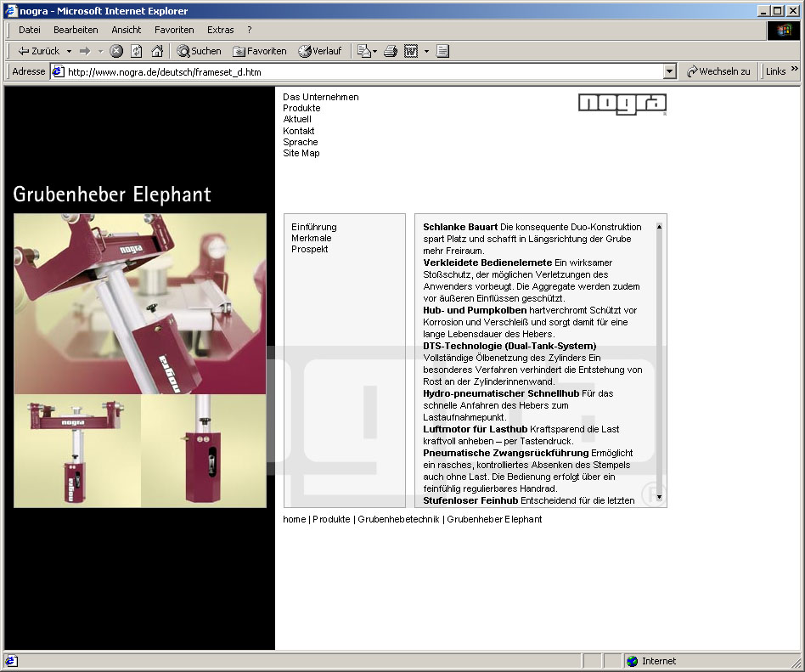This screenshot has width=805, height=672.
Task: Click the Windows logo throbber
Action: coord(784,31)
